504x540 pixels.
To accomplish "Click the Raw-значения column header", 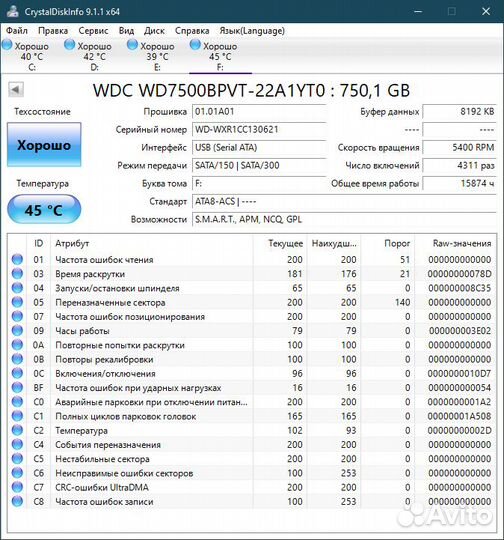I will (456, 243).
